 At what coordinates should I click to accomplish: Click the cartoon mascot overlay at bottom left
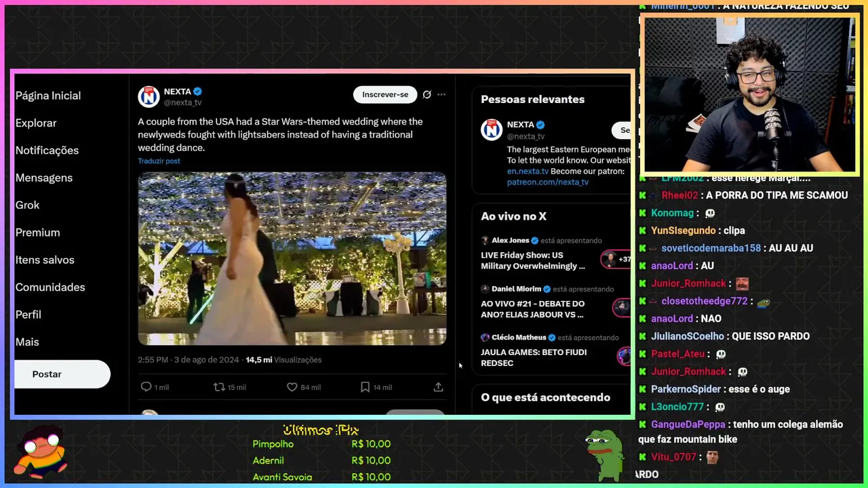click(x=42, y=452)
